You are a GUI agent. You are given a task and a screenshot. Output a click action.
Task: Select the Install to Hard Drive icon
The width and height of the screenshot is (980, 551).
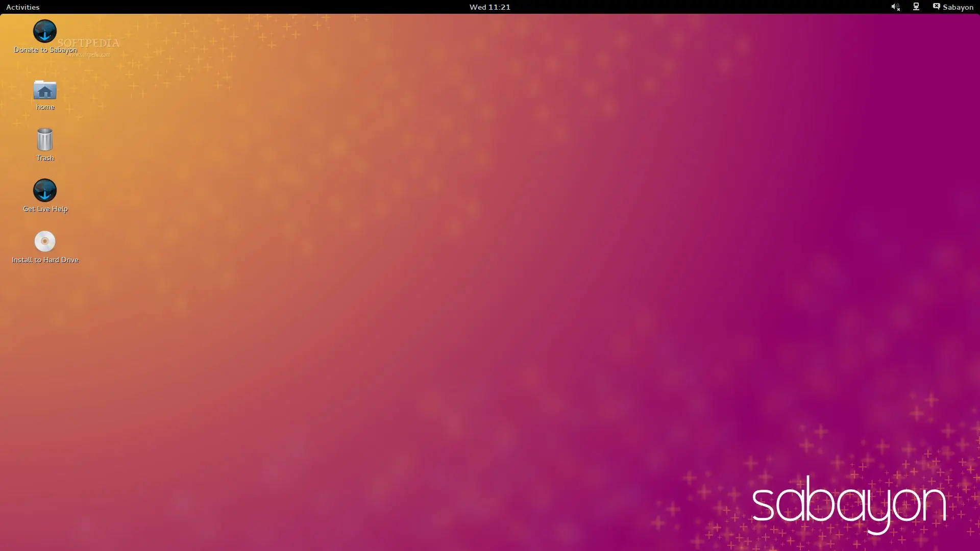[x=45, y=241]
